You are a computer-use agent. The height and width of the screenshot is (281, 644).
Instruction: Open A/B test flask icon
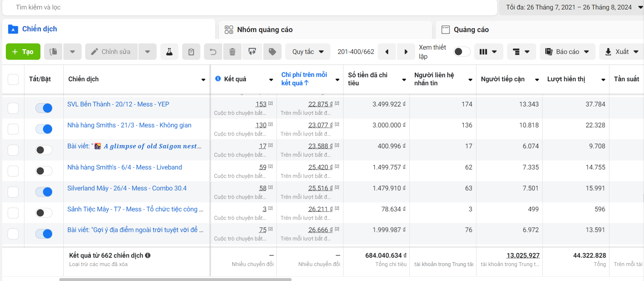coord(169,52)
